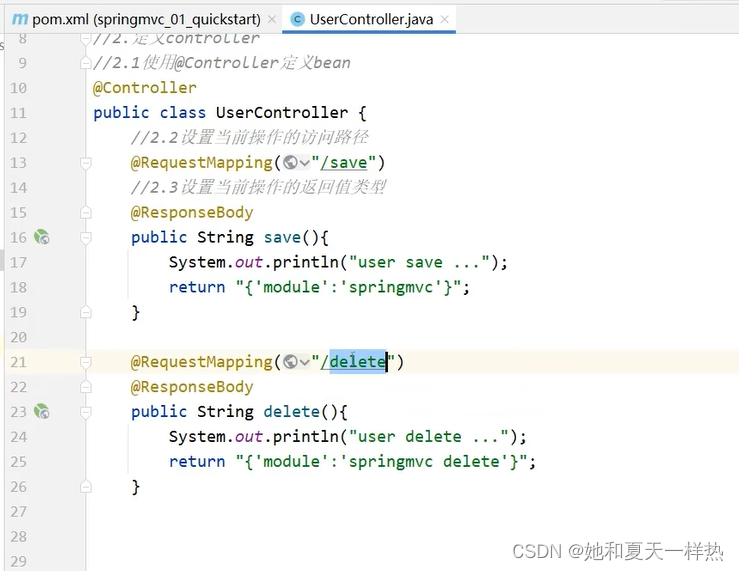Click the save method name on line 16
Viewport: 739px width, 571px height.
coord(282,237)
